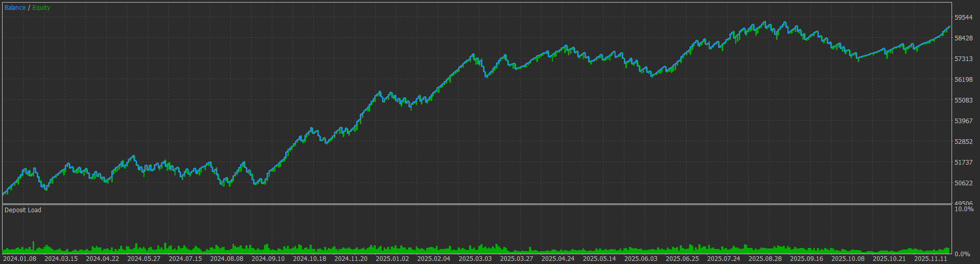
Task: Click the 2025.05.14 date label
Action: (599, 259)
